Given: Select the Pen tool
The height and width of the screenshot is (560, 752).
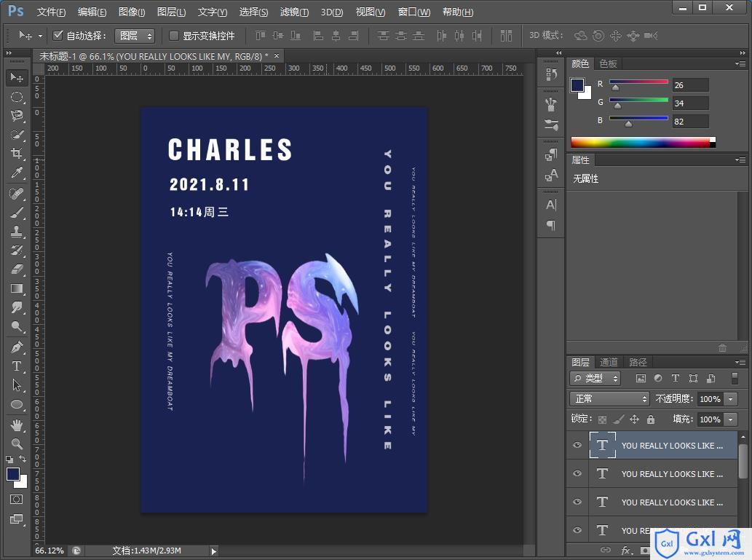Looking at the screenshot, I should 17,347.
